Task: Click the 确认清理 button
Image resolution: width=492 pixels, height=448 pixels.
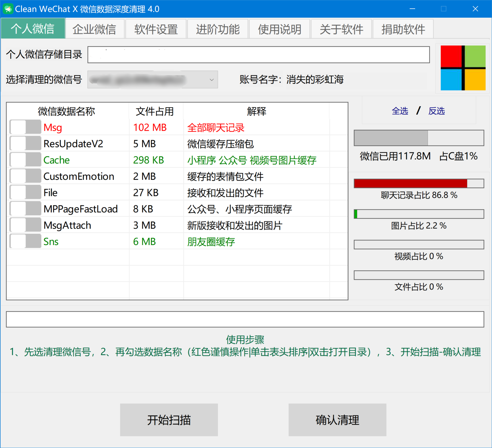Action: point(337,420)
